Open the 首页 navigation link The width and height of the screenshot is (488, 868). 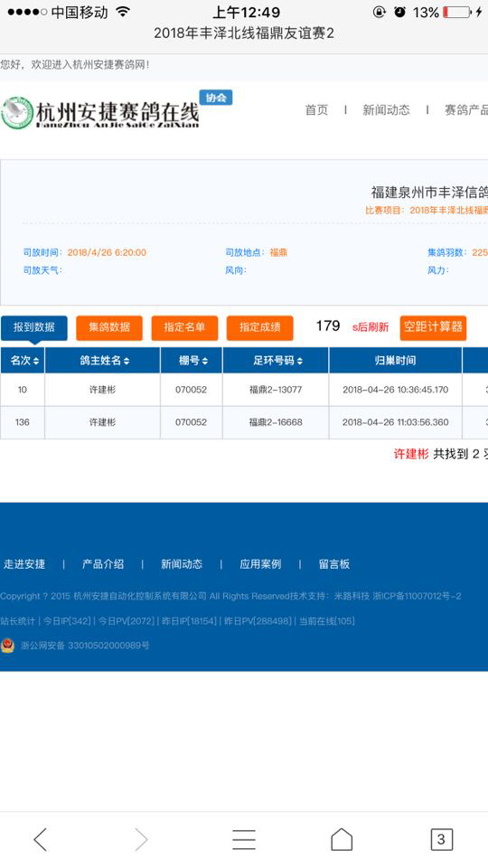[316, 109]
